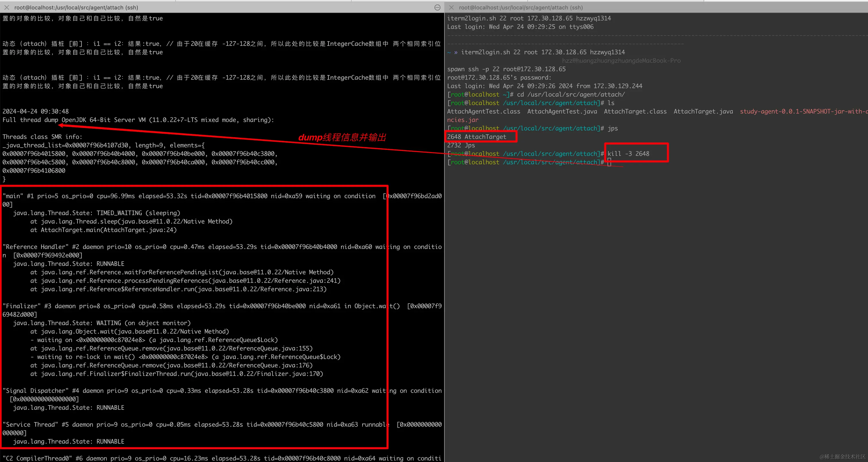The image size is (868, 462).
Task: Click the 2024-04-24 09:30:48 timestamp
Action: tap(36, 112)
